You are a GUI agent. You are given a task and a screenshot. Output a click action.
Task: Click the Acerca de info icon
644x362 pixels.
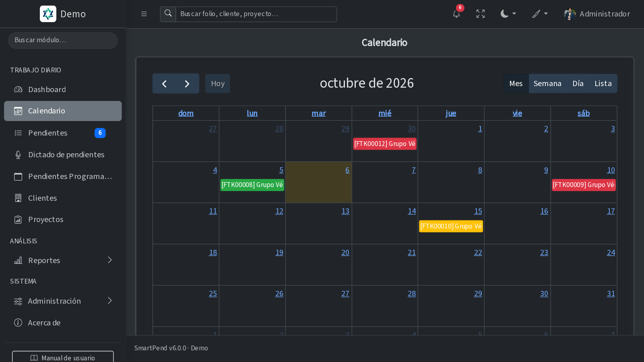18,323
